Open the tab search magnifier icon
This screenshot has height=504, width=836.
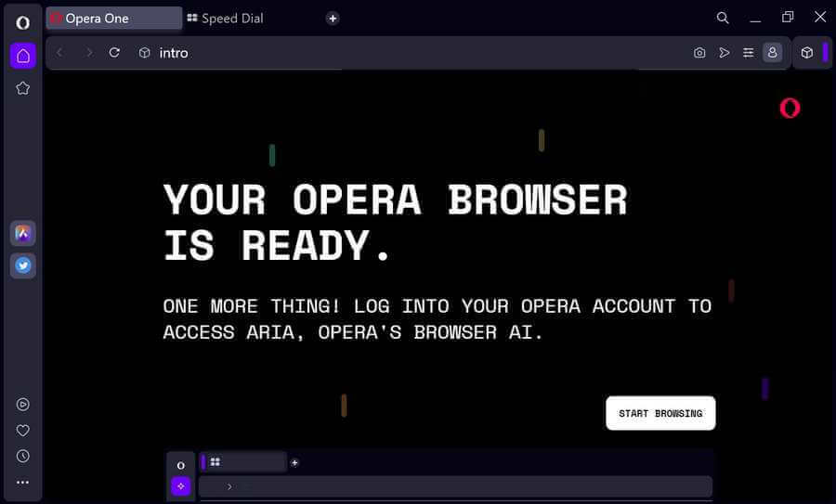pyautogui.click(x=723, y=19)
